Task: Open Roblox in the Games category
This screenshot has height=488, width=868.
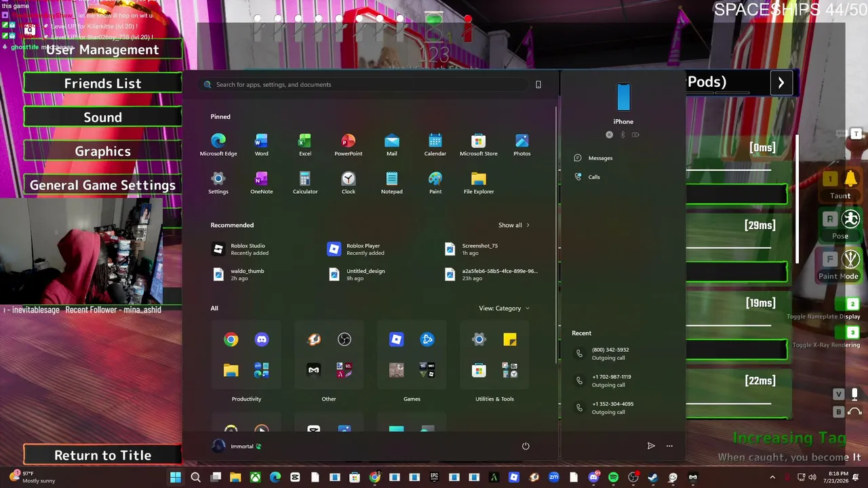Action: pyautogui.click(x=397, y=340)
